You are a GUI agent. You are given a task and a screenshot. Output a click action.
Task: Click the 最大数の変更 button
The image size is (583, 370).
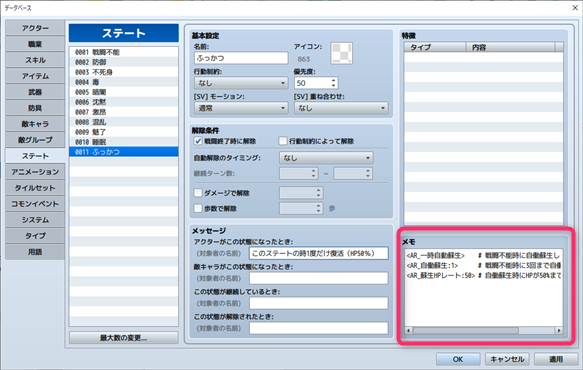pyautogui.click(x=123, y=338)
